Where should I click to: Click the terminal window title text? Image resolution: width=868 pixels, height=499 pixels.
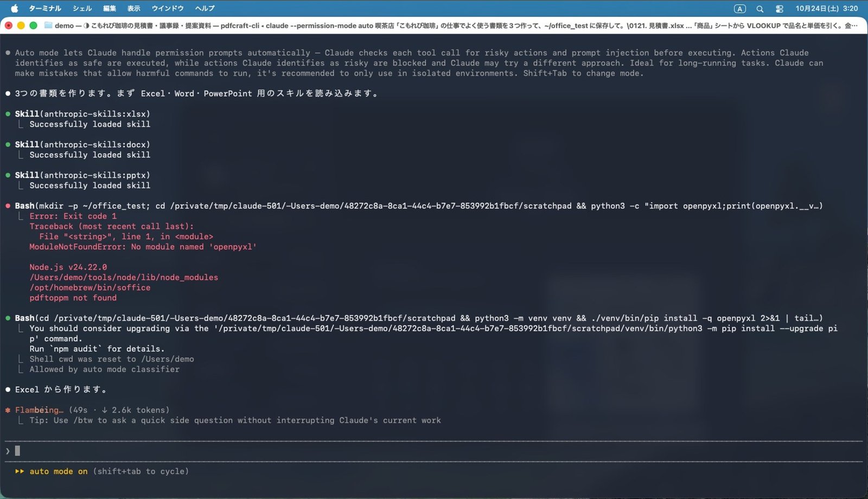tap(456, 25)
